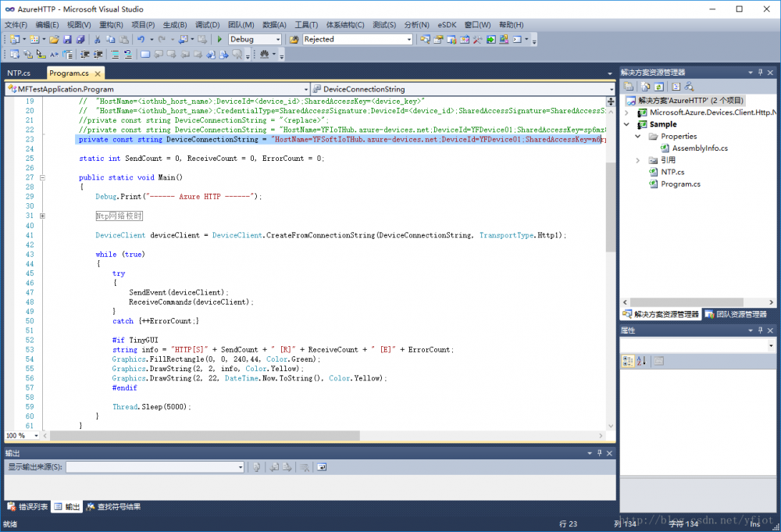
Task: Expand the collapsed Ntp region in code
Action: [42, 216]
